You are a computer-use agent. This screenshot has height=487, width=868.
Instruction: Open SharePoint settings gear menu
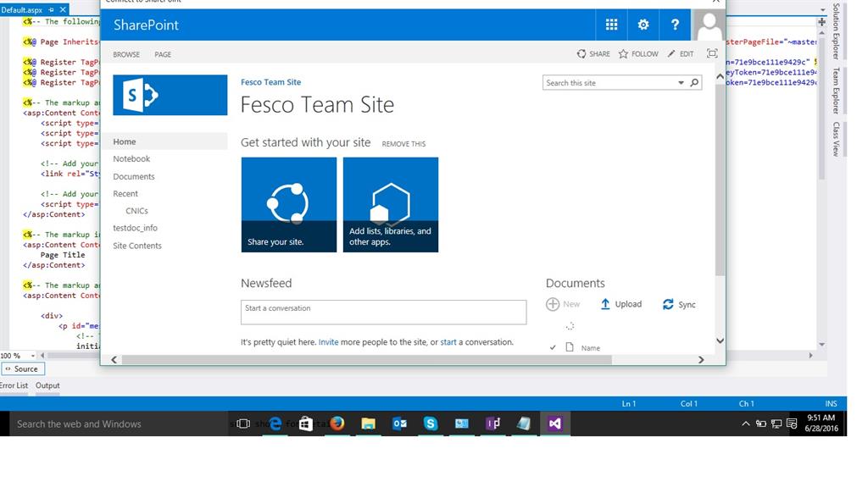pos(643,25)
